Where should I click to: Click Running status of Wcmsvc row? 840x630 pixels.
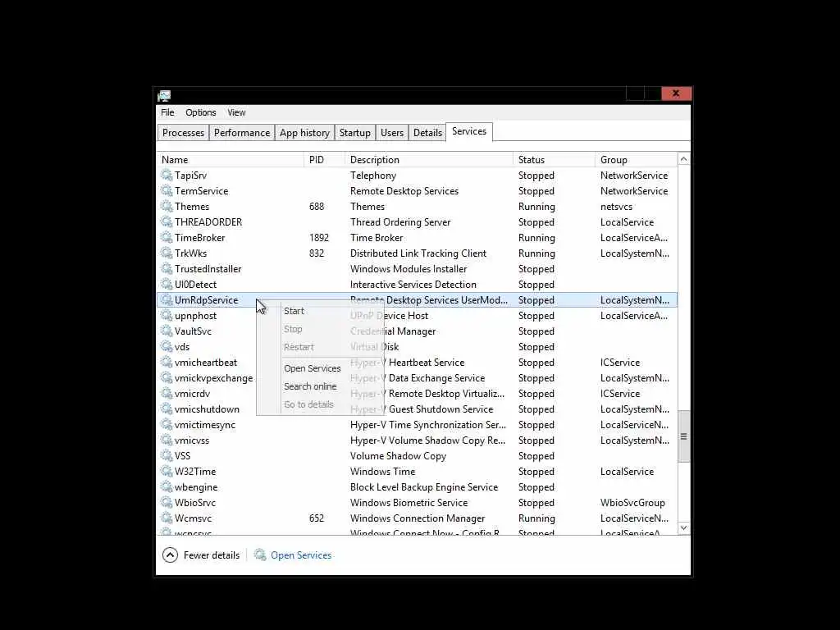(536, 518)
